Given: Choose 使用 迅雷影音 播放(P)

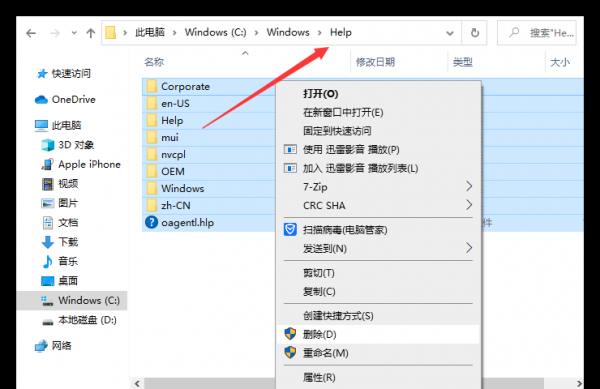Looking at the screenshot, I should click(x=378, y=150).
